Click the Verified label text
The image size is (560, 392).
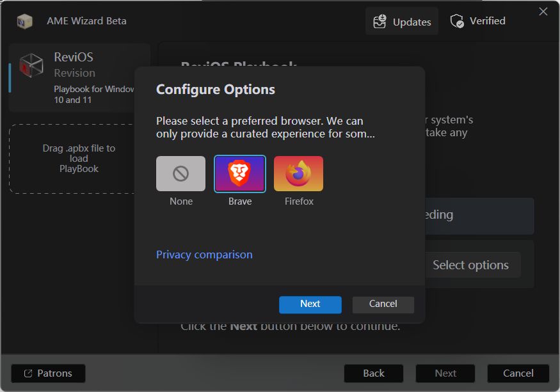[x=488, y=20]
